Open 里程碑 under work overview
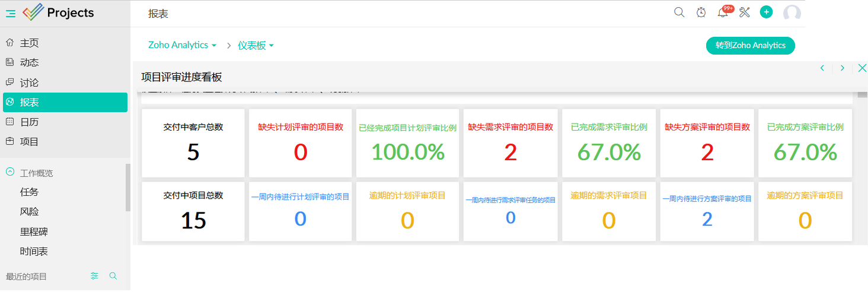The height and width of the screenshot is (292, 868). pyautogui.click(x=34, y=231)
